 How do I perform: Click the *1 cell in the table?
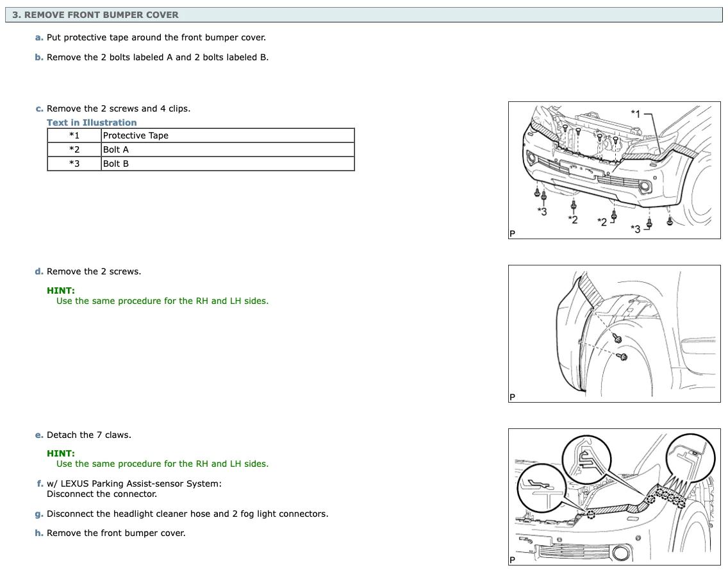[74, 135]
